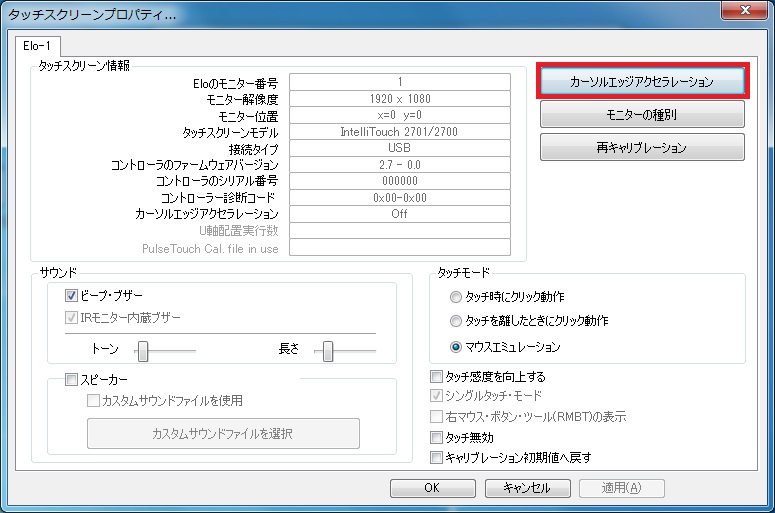Choose タッチを離したときにクリック動作 mode
This screenshot has width=775, height=513.
pyautogui.click(x=456, y=322)
